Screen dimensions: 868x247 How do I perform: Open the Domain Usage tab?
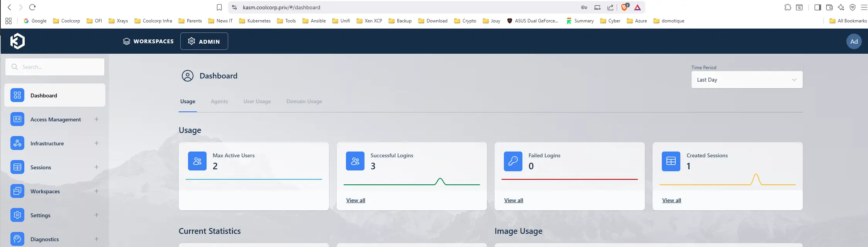(304, 101)
